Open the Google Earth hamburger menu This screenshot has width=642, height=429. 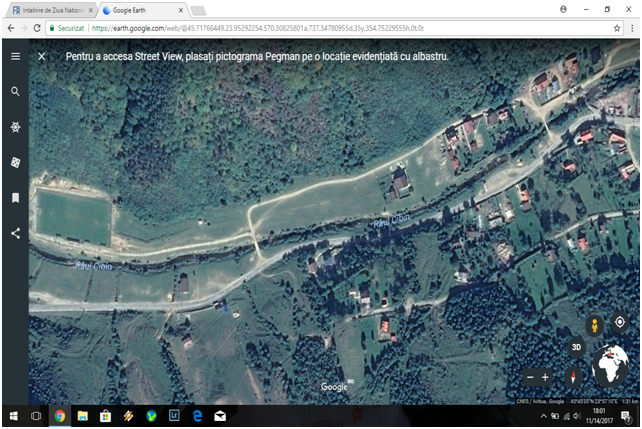click(15, 56)
